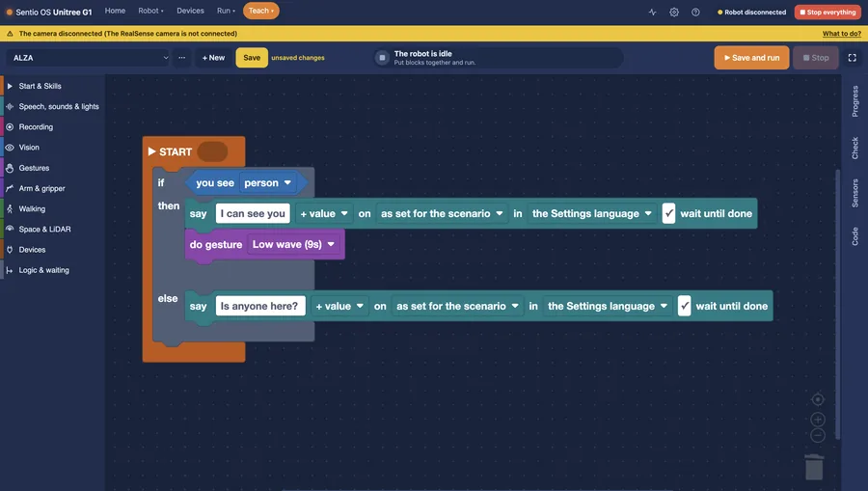
Task: Uncheck wait until done on 'Is anyone here?'
Action: 684,306
